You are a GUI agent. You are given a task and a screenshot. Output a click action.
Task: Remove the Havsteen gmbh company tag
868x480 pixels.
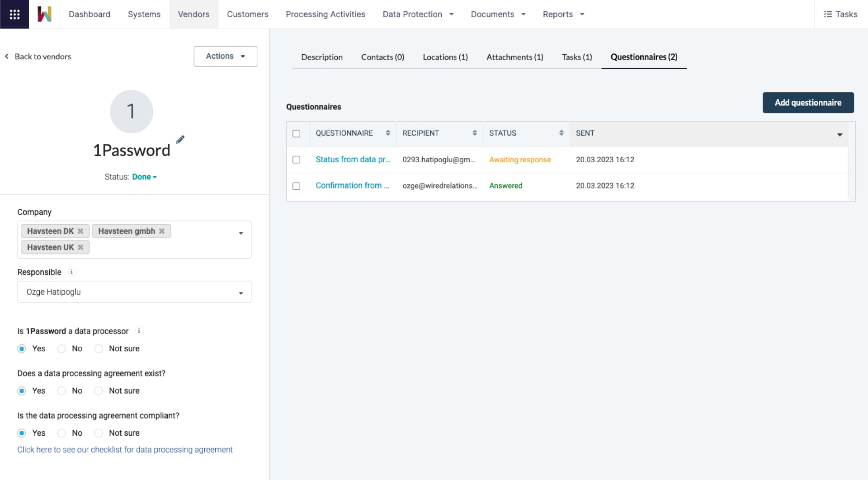pyautogui.click(x=162, y=231)
